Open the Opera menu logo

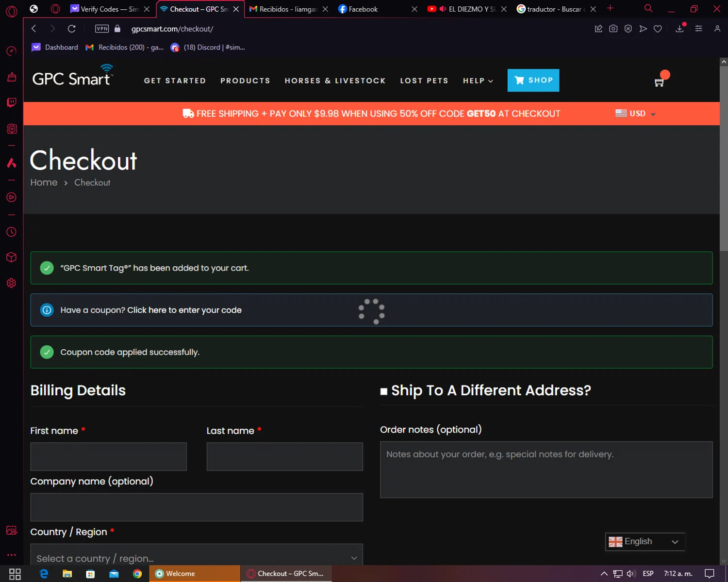coord(11,11)
